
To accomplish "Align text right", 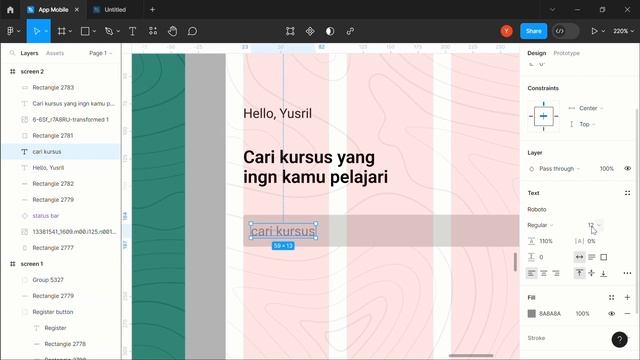I will [556, 273].
